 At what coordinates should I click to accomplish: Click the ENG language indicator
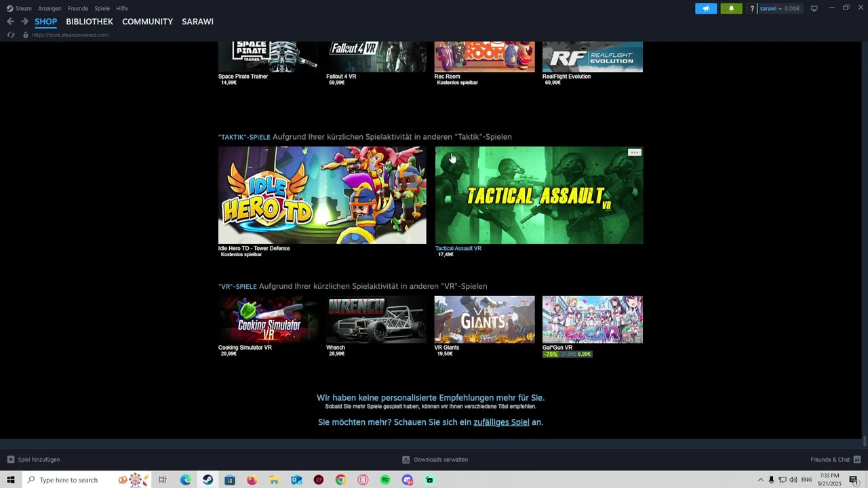coord(807,480)
